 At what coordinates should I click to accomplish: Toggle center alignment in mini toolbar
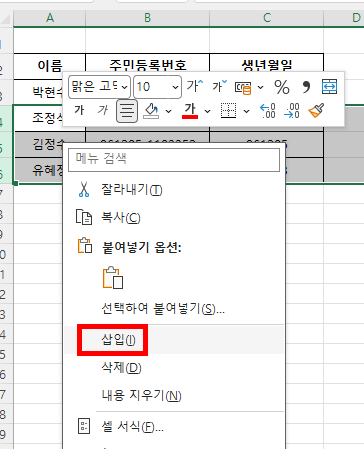coord(127,111)
